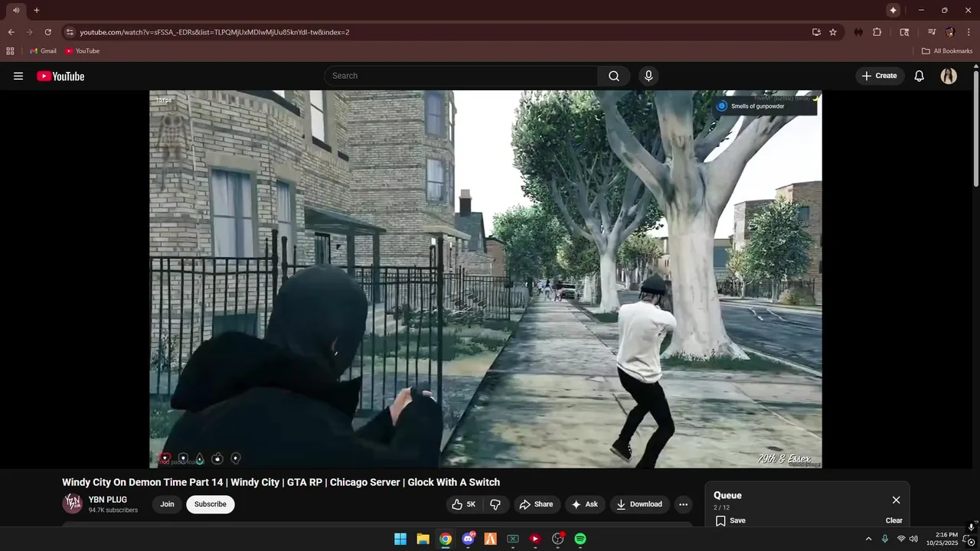
Task: Open the YouTube bookmark
Action: tap(82, 51)
